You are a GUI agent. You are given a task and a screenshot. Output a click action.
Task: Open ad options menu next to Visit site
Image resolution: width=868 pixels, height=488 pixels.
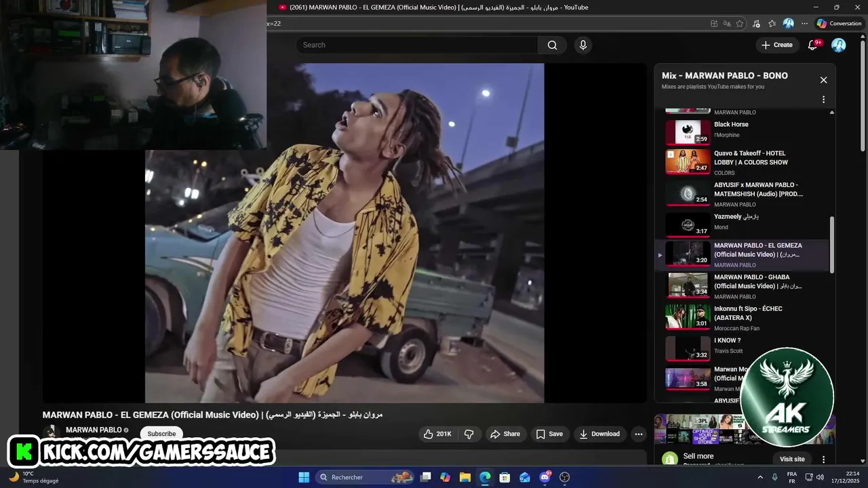click(823, 459)
